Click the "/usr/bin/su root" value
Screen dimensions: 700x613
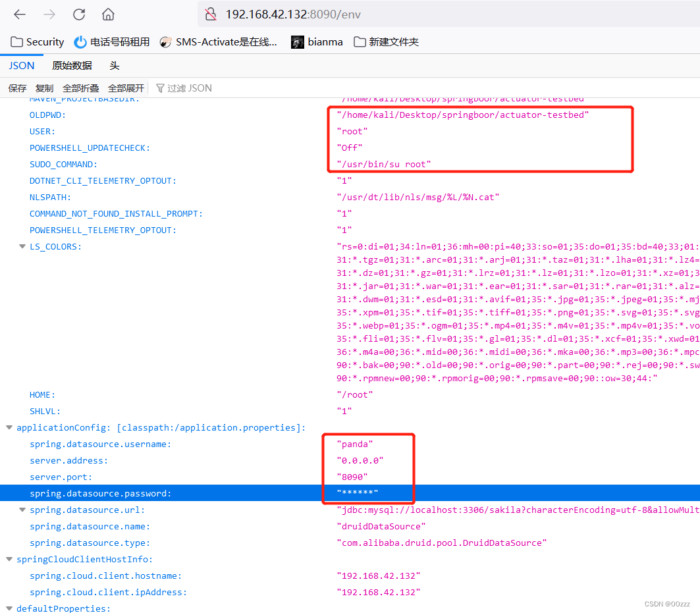coord(384,165)
